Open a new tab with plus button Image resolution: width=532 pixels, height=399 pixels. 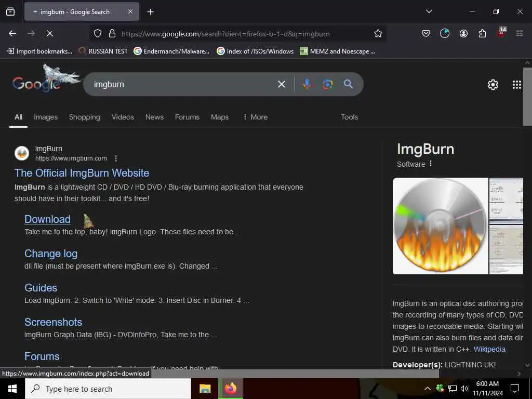[150, 12]
